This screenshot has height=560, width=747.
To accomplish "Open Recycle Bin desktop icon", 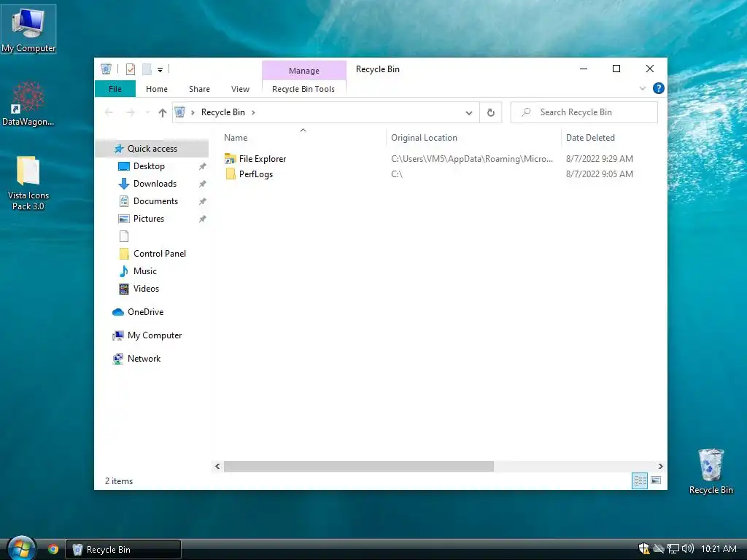I will pos(711,472).
